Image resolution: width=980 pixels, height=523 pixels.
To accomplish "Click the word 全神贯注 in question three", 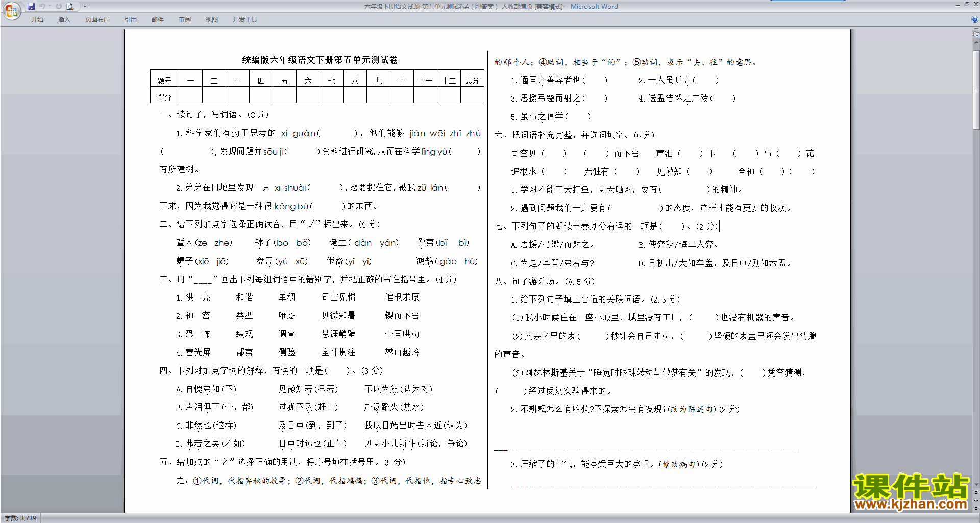I will click(x=338, y=353).
